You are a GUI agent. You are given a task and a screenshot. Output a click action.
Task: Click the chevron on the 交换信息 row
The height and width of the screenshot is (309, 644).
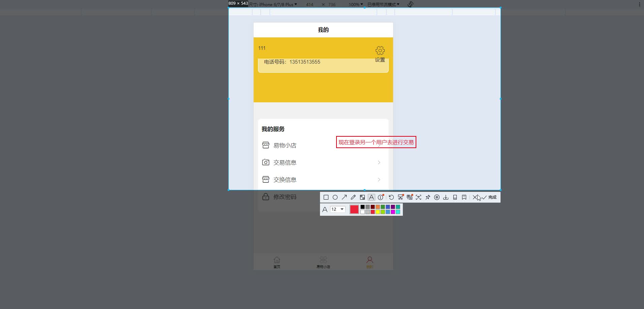click(x=379, y=180)
